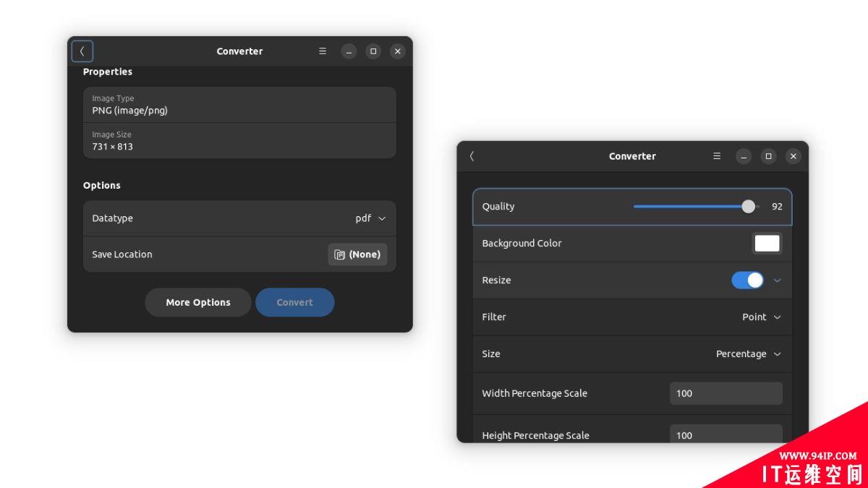Screen dimensions: 868x488
Task: Open the Background Color swatch
Action: point(767,244)
